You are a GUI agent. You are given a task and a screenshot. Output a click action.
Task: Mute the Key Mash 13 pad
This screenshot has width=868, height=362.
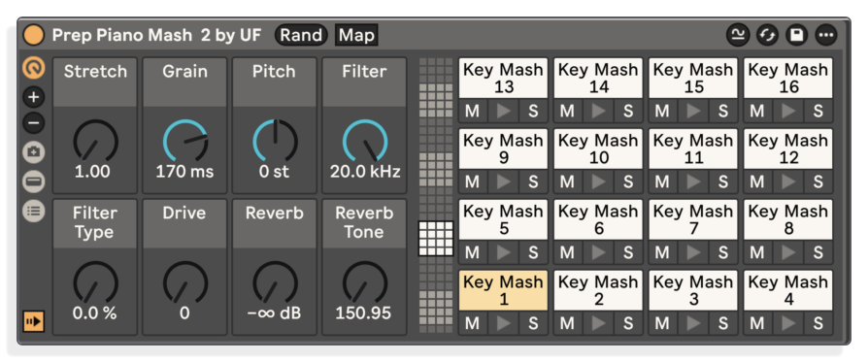pyautogui.click(x=472, y=111)
